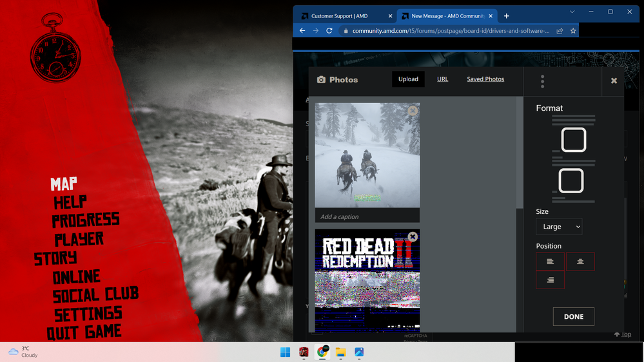The width and height of the screenshot is (644, 362).
Task: Go back in Chrome browser
Action: 302,31
